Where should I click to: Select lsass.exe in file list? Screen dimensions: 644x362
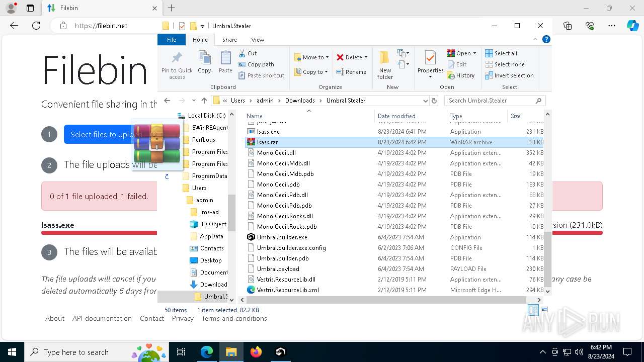pos(268,132)
